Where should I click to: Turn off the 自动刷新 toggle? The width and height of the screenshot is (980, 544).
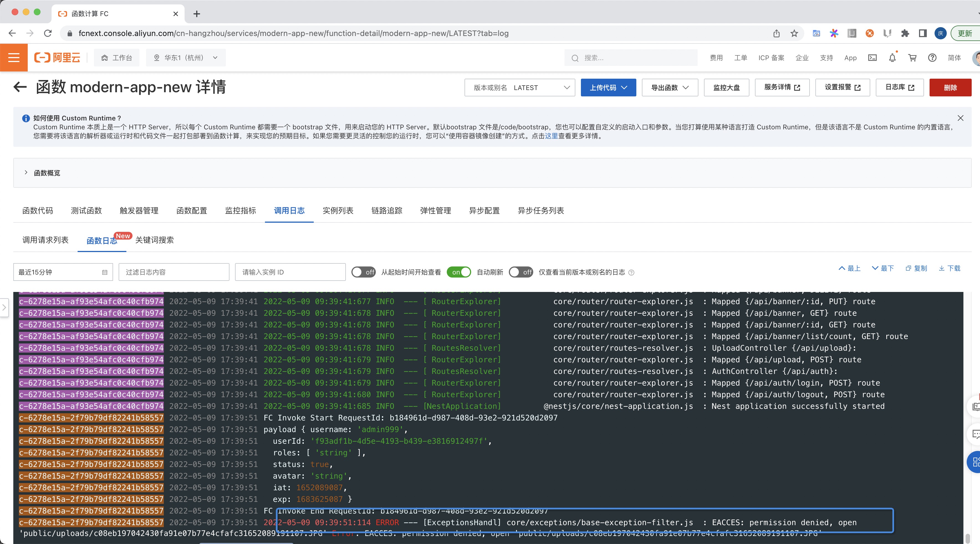point(459,272)
